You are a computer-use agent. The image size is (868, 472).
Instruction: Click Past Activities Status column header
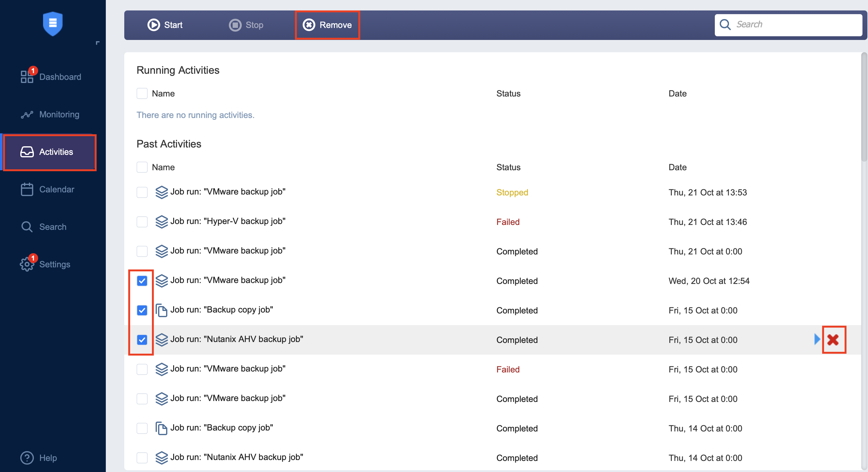point(508,167)
